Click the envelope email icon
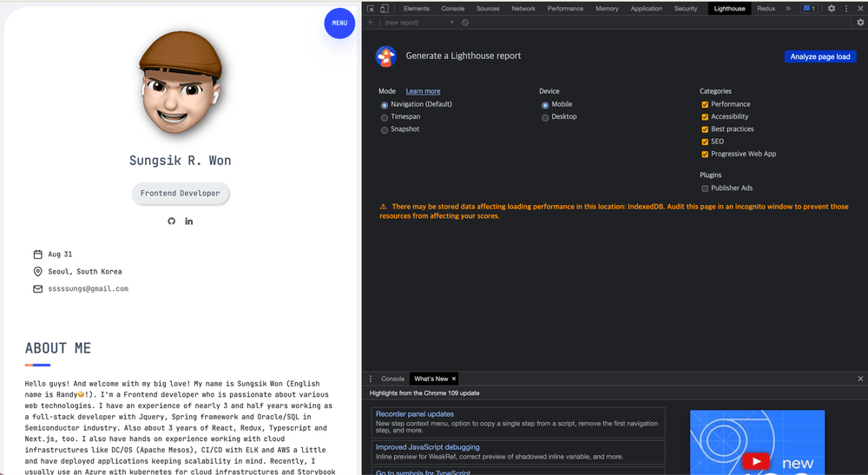Screen dimensions: 868x475 pos(37,289)
